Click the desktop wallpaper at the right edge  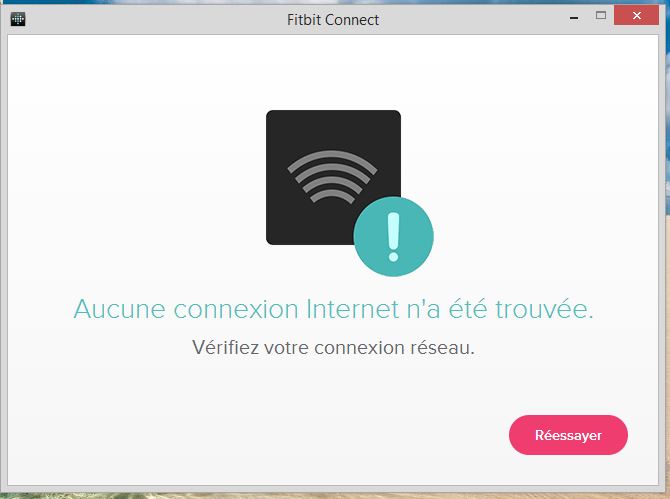(x=666, y=256)
